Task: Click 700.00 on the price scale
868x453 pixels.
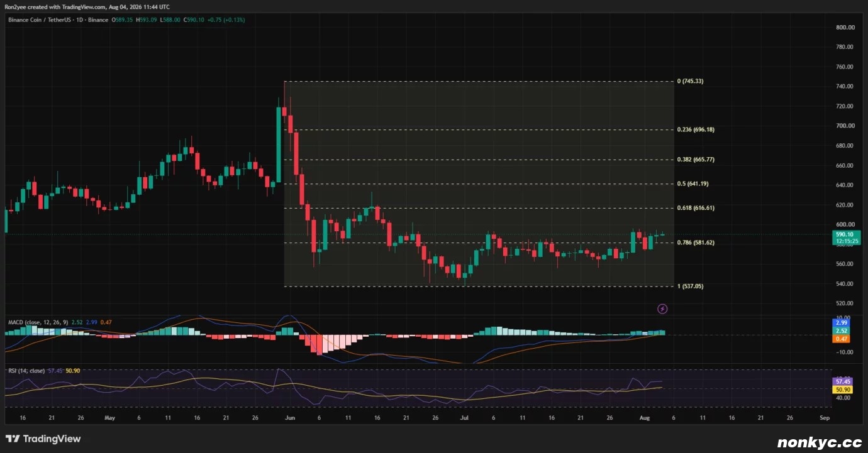Action: tap(845, 126)
